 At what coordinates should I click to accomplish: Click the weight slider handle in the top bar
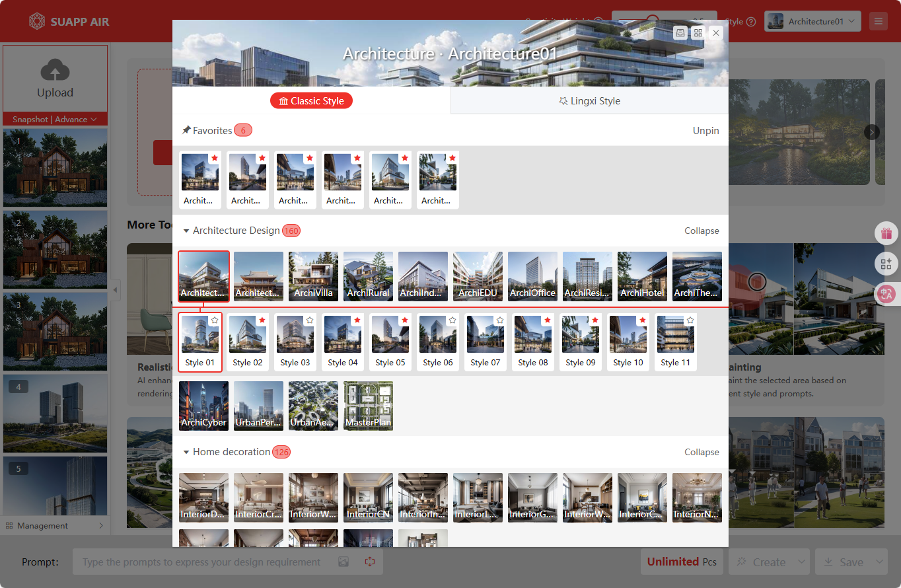click(x=653, y=20)
